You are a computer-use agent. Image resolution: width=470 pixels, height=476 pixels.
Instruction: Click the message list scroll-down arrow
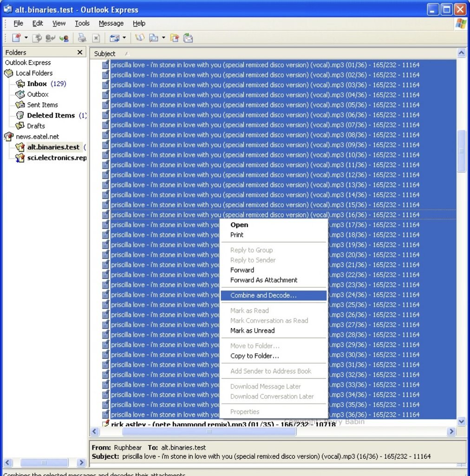[x=461, y=421]
